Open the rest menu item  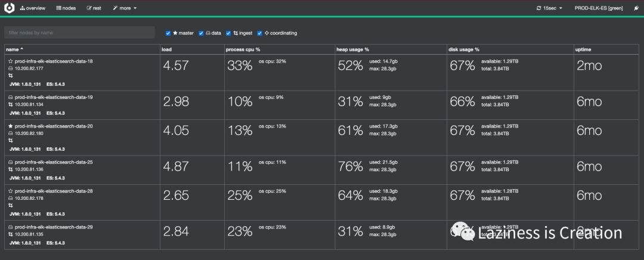point(94,8)
